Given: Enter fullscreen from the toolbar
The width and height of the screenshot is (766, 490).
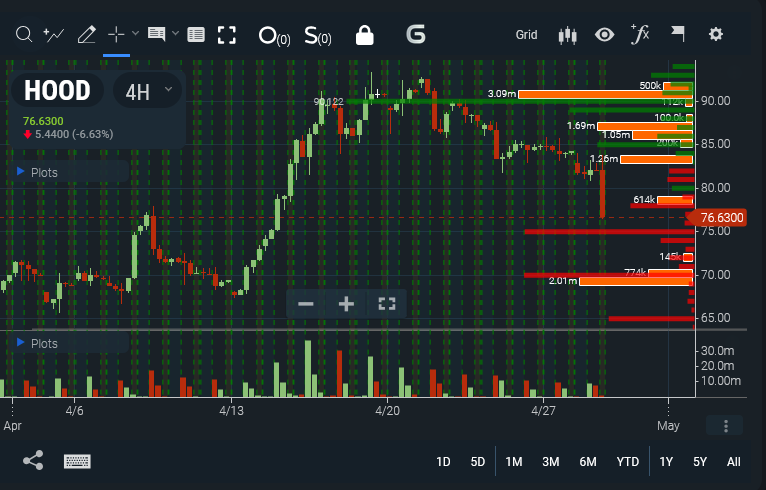Looking at the screenshot, I should [227, 35].
